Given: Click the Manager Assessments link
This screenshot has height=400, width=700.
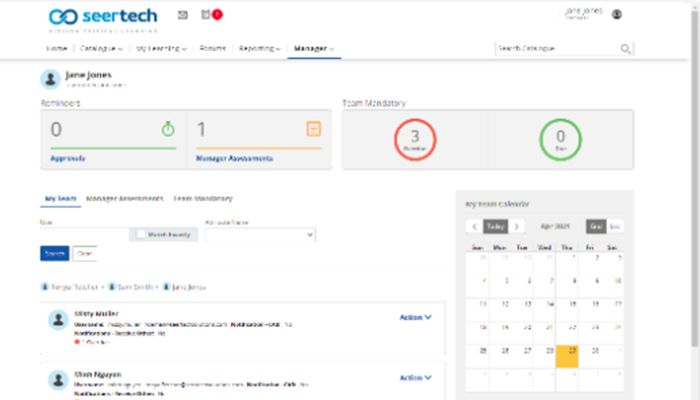Looking at the screenshot, I should (236, 158).
